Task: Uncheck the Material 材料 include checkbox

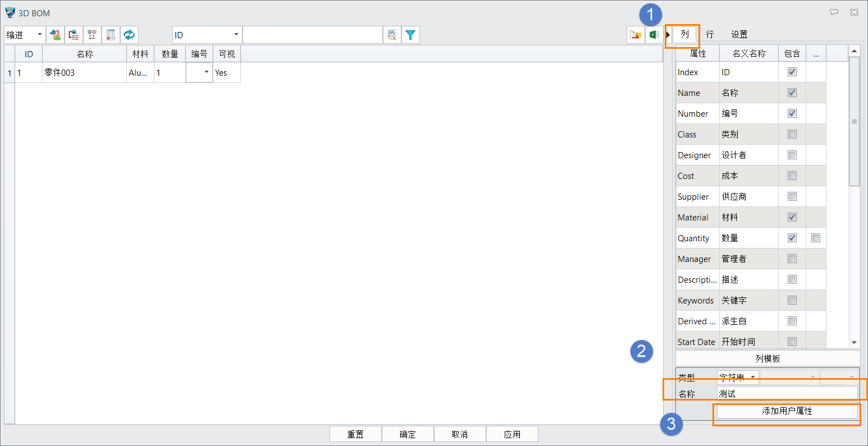Action: (792, 217)
